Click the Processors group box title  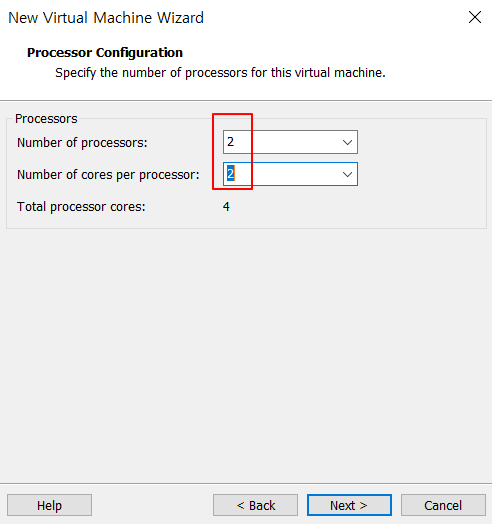[x=46, y=119]
